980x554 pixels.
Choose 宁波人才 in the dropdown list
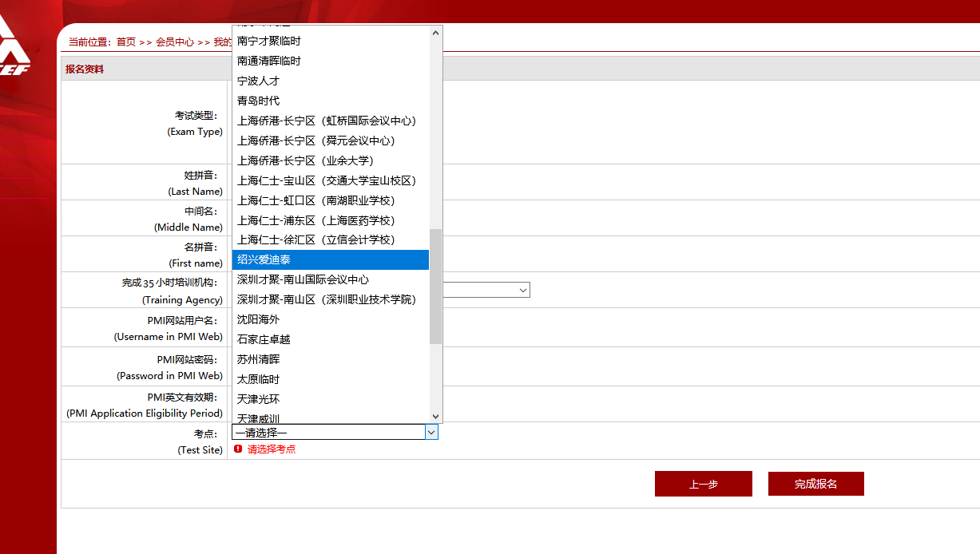[330, 81]
